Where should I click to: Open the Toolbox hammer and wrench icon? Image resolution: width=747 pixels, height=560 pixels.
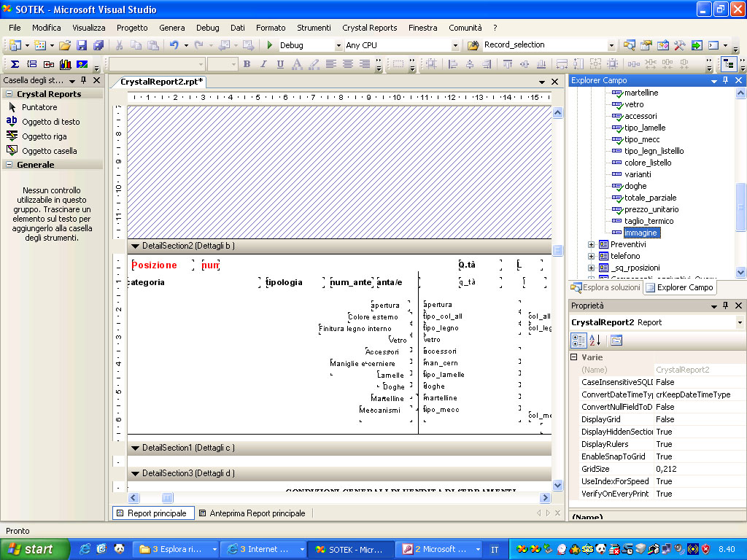679,45
